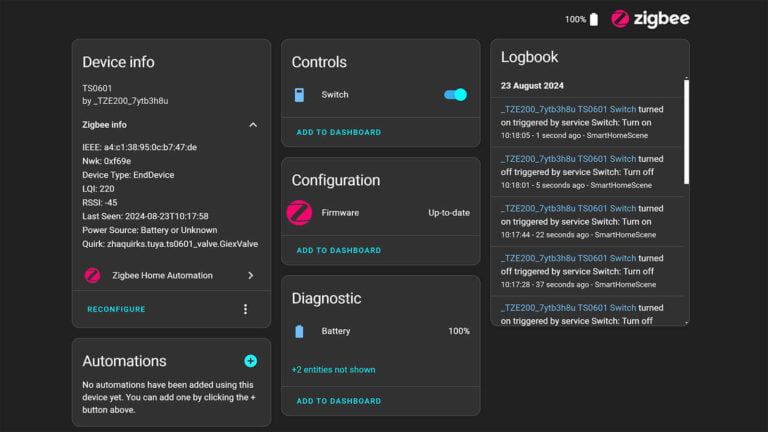Collapse the Zigbee info section
Screen dimensions: 768x432
tap(252, 125)
